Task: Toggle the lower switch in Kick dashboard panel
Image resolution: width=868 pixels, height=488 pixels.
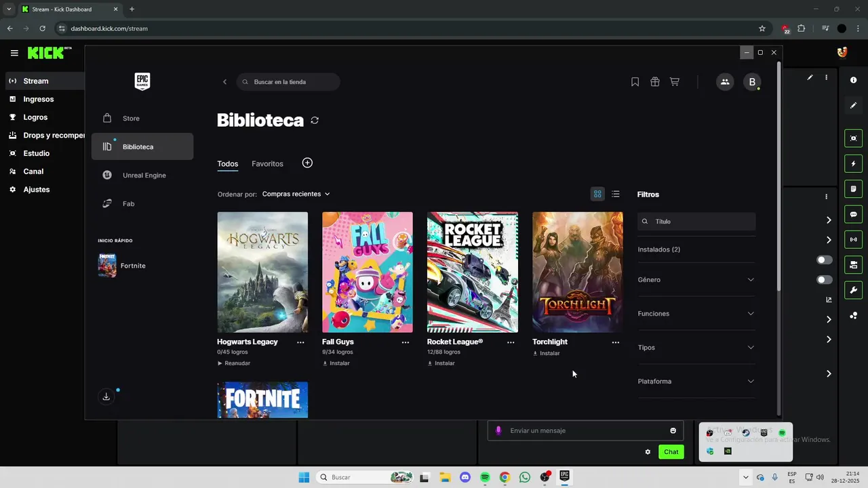Action: pos(825,279)
